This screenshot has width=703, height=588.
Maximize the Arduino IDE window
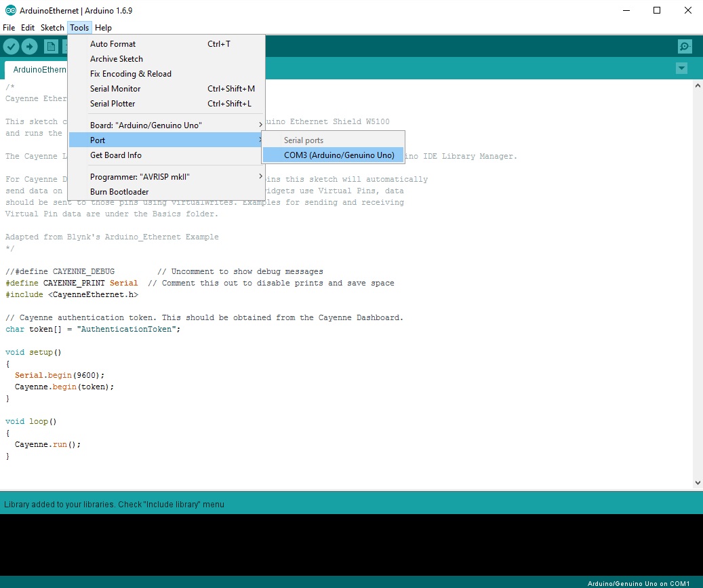657,10
